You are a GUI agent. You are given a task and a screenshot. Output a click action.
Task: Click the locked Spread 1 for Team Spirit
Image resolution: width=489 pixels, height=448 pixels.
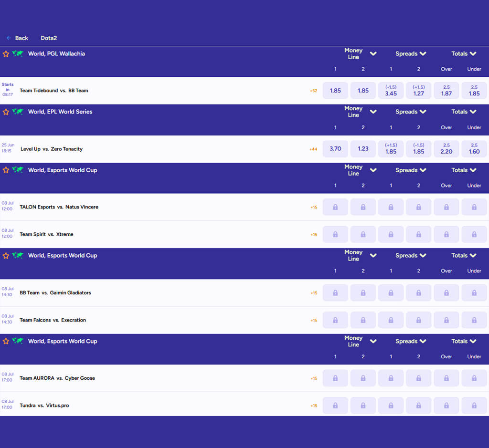(x=391, y=235)
